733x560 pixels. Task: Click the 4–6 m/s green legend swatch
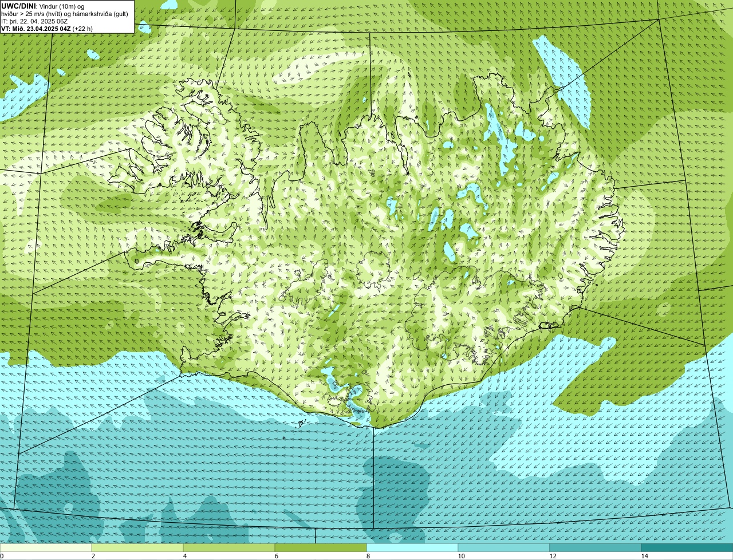[229, 547]
